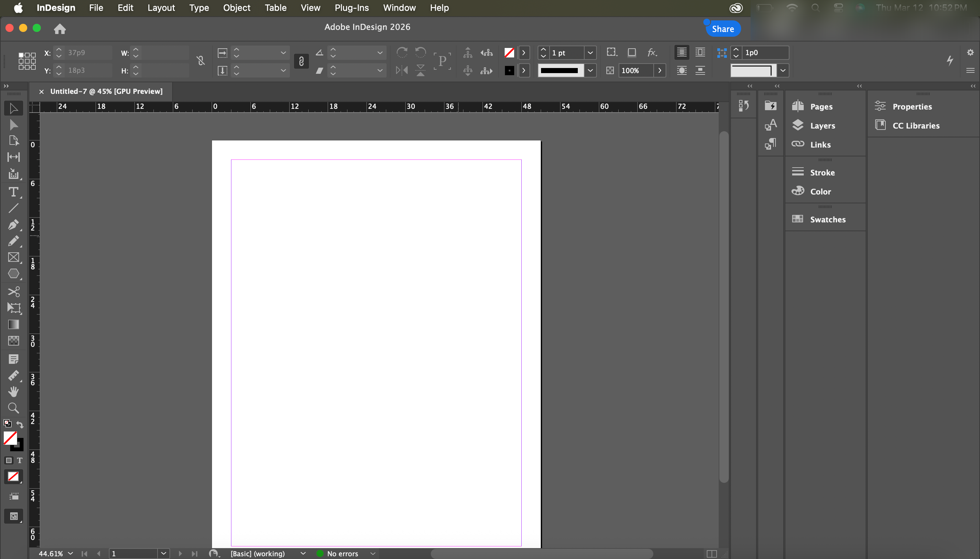Image resolution: width=980 pixels, height=559 pixels.
Task: Open the Swatches panel
Action: pos(827,219)
